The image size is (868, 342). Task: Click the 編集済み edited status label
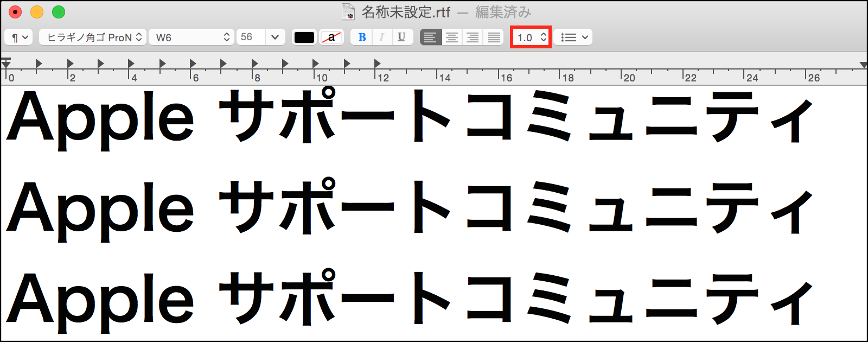(x=503, y=11)
